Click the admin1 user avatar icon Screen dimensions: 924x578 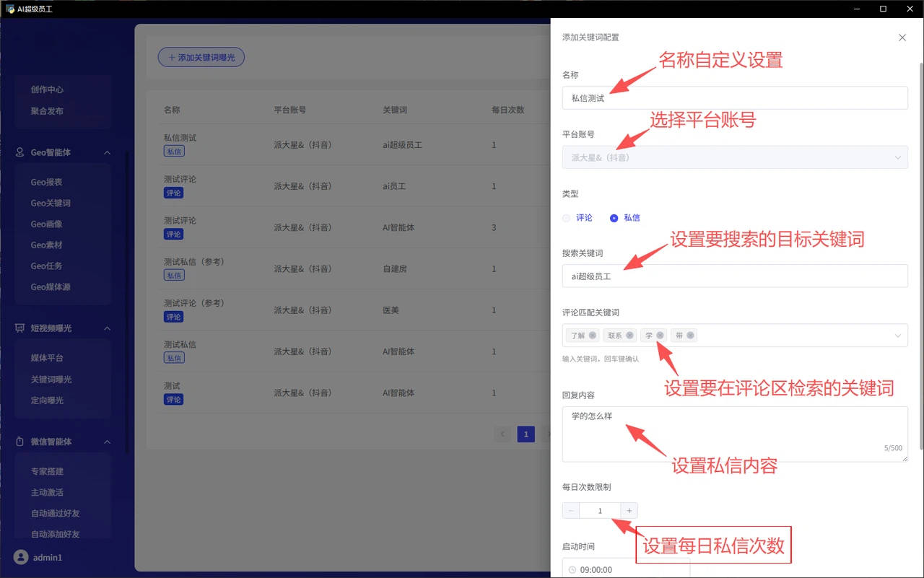coord(21,557)
